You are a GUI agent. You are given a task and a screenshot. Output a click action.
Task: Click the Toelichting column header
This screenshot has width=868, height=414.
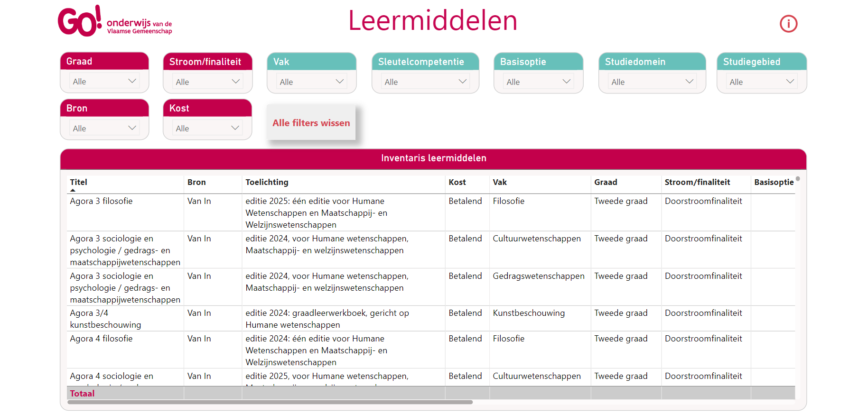(x=267, y=182)
